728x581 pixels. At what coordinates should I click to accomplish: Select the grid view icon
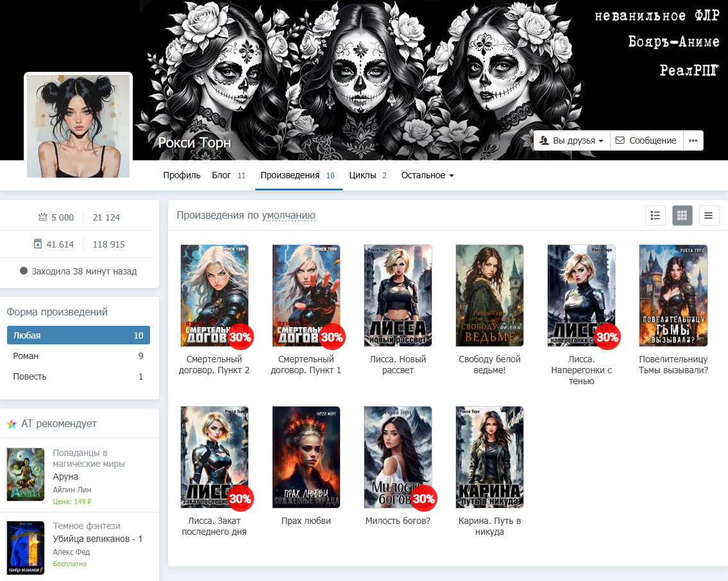pyautogui.click(x=682, y=215)
